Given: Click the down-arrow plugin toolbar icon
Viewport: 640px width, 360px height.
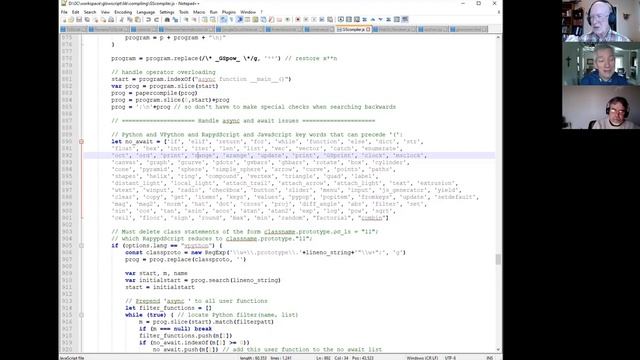Looking at the screenshot, I should [381, 20].
